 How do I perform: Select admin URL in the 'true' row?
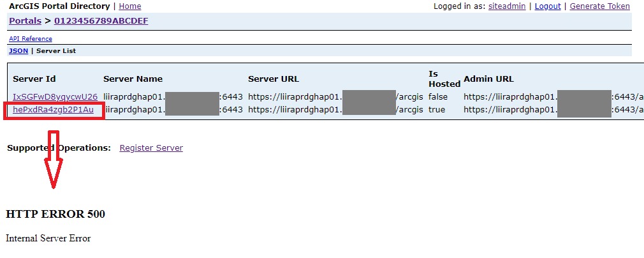[553, 110]
